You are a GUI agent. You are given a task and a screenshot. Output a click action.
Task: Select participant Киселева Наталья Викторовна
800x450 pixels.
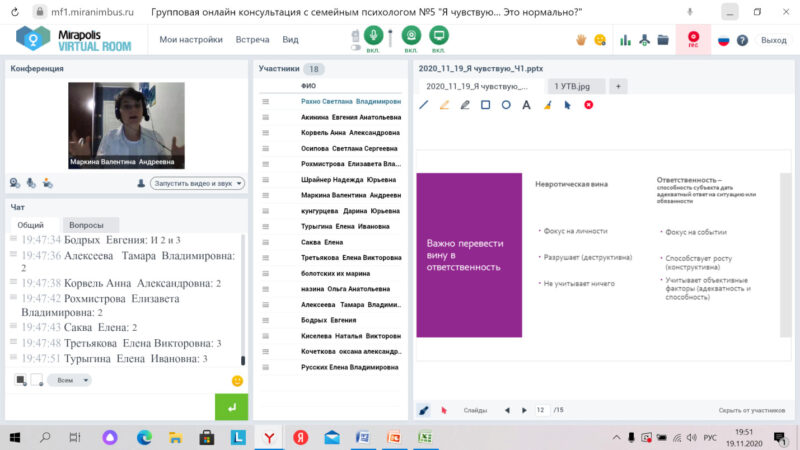tap(351, 336)
